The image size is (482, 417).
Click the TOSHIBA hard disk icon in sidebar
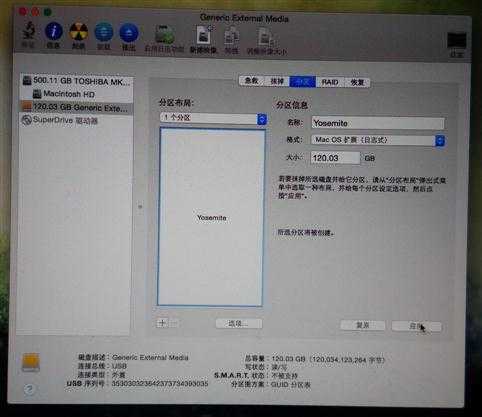click(x=27, y=80)
